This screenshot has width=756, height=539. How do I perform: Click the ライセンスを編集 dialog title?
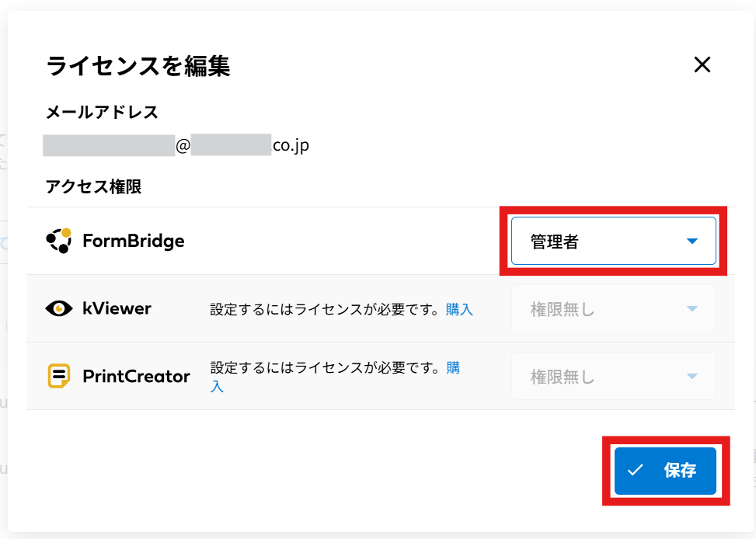[x=138, y=66]
